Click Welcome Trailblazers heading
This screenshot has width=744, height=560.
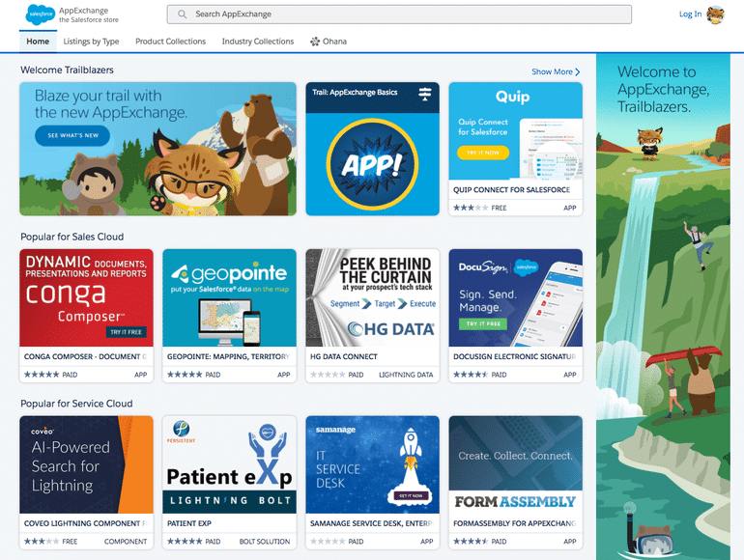pyautogui.click(x=67, y=70)
